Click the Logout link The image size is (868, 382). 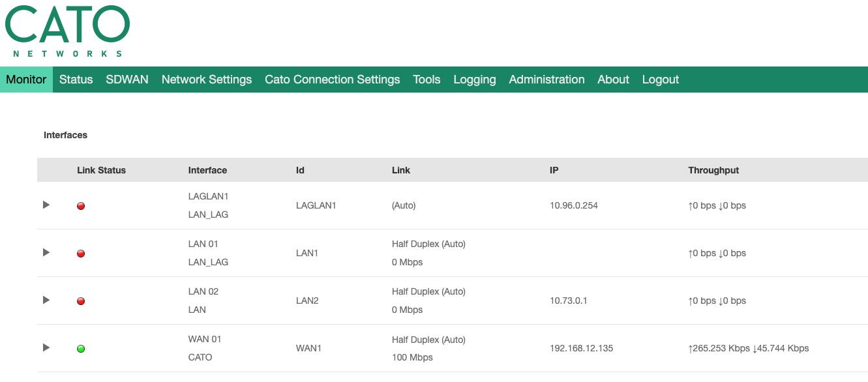(661, 80)
